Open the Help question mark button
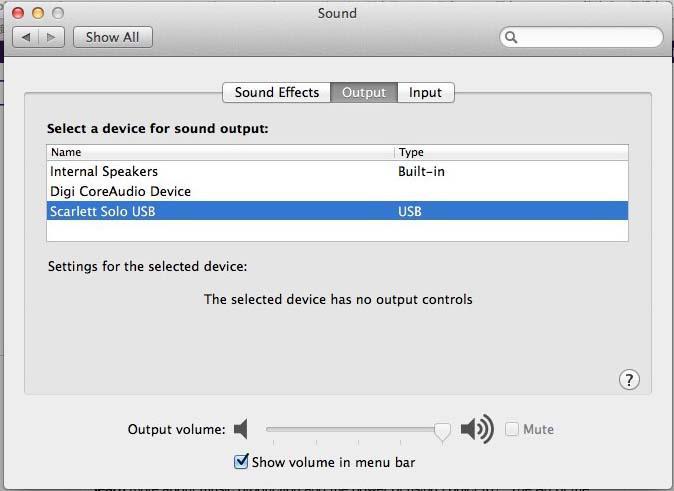Viewport: 674px width, 491px height. tap(629, 380)
